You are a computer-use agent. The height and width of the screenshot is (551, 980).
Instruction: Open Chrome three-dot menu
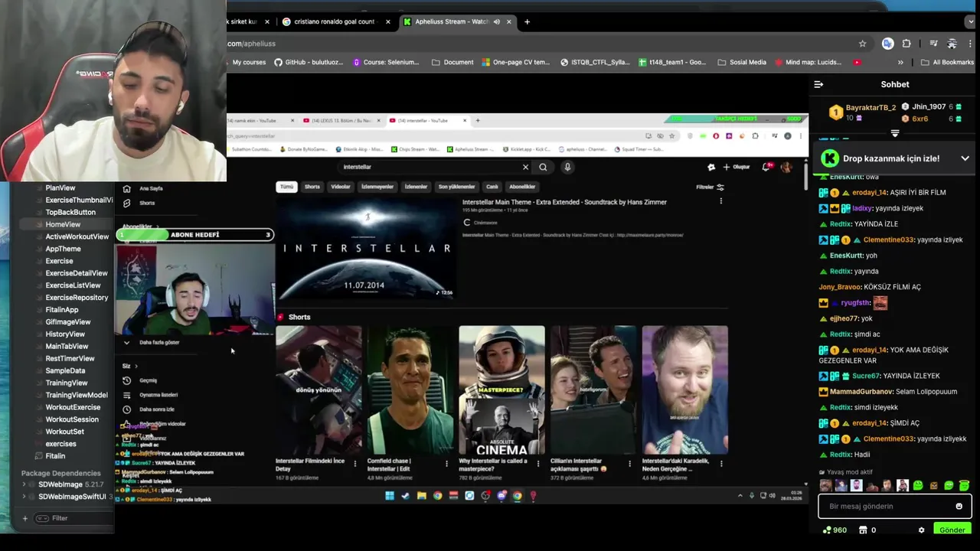pos(971,44)
